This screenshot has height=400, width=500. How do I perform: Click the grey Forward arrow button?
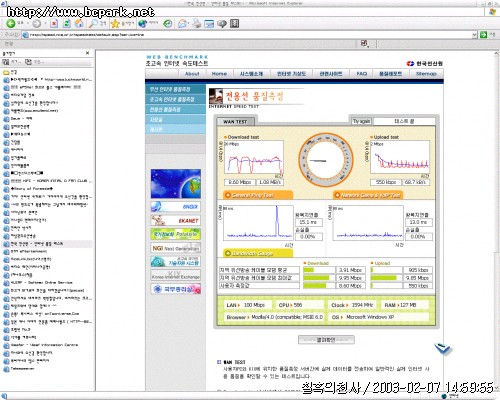[37, 24]
